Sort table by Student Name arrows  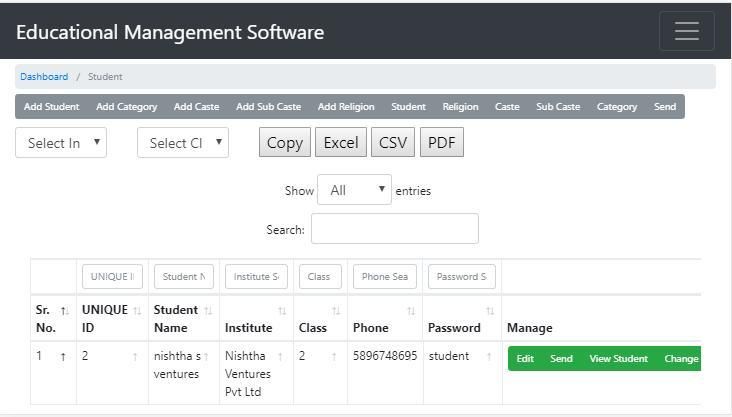pos(208,311)
